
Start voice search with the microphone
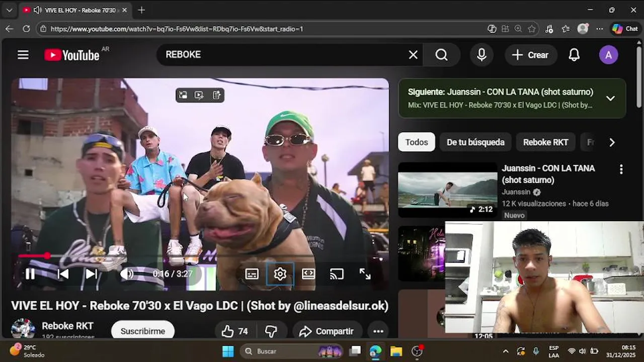tap(481, 55)
